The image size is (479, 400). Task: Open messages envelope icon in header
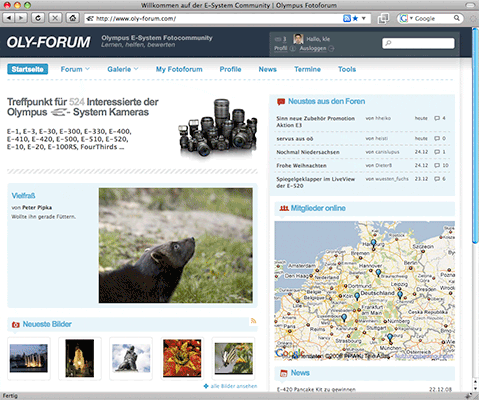click(278, 39)
